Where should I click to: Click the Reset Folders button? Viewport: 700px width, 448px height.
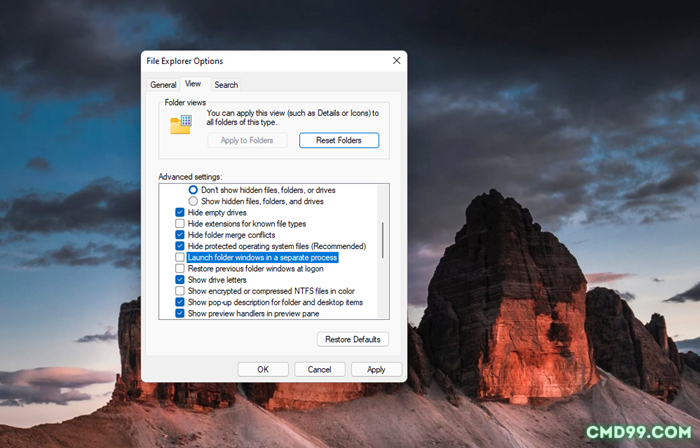tap(339, 140)
